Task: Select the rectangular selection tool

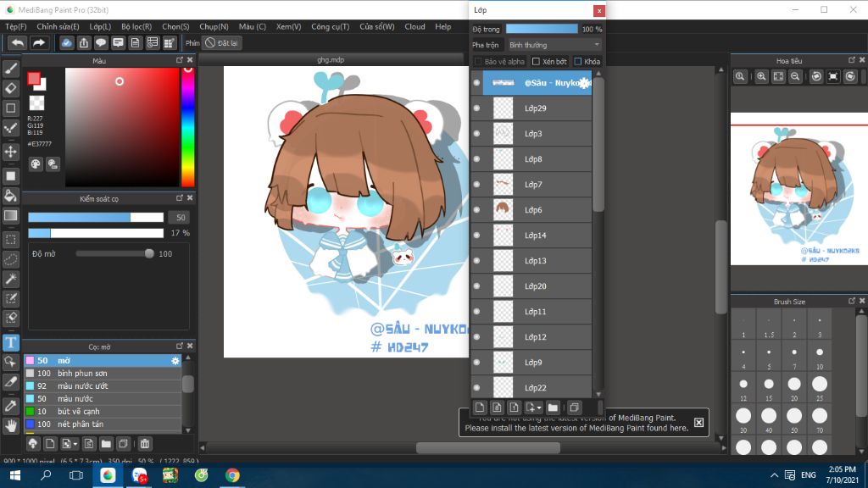Action: pyautogui.click(x=10, y=240)
